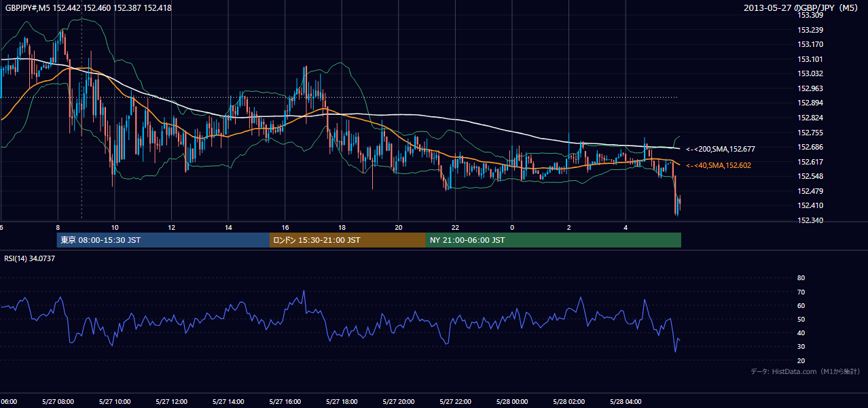The image size is (868, 408).
Task: Click the データ: HistData.com source credit
Action: (806, 371)
